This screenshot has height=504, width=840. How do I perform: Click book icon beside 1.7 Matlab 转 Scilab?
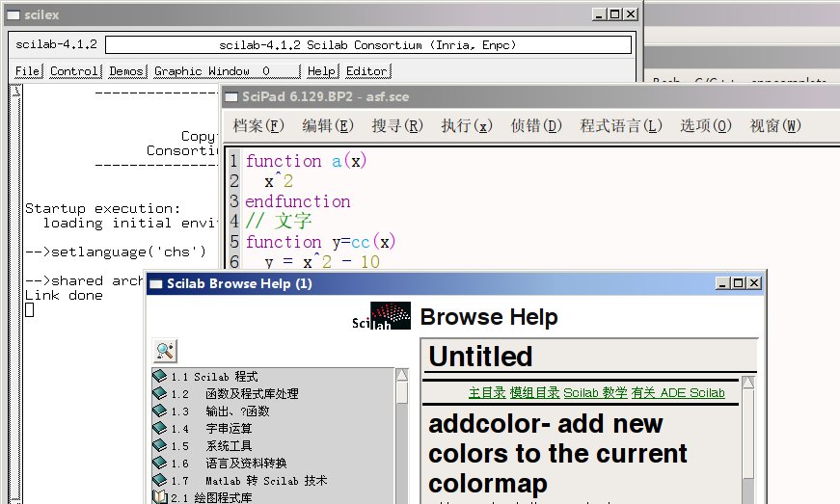click(x=160, y=480)
